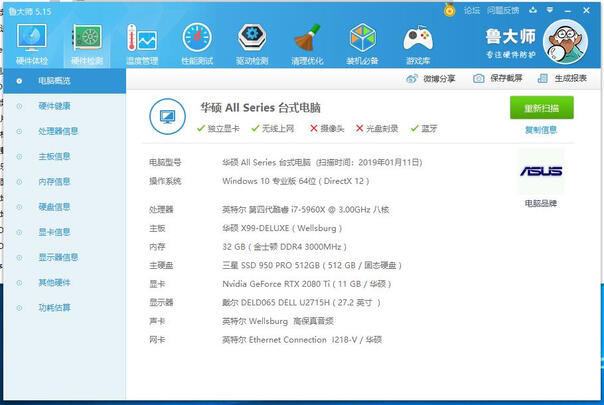Viewport: 604px width, 405px height.
Task: Click 保存截屏 save screenshot button
Action: (x=497, y=78)
